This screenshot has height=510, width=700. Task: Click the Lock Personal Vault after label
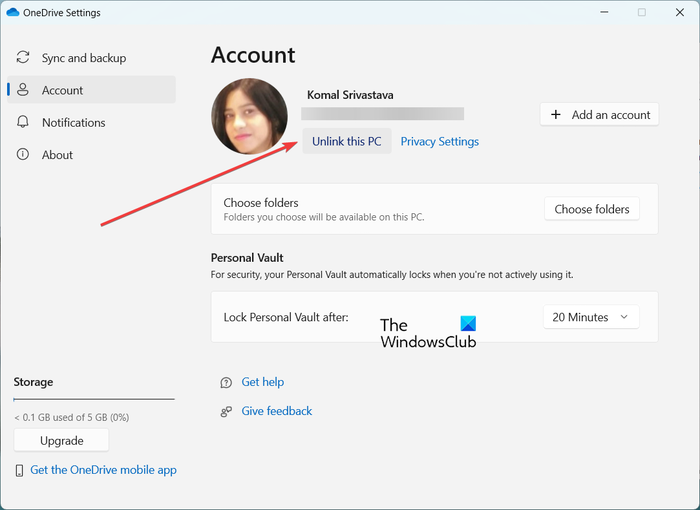[x=286, y=317]
